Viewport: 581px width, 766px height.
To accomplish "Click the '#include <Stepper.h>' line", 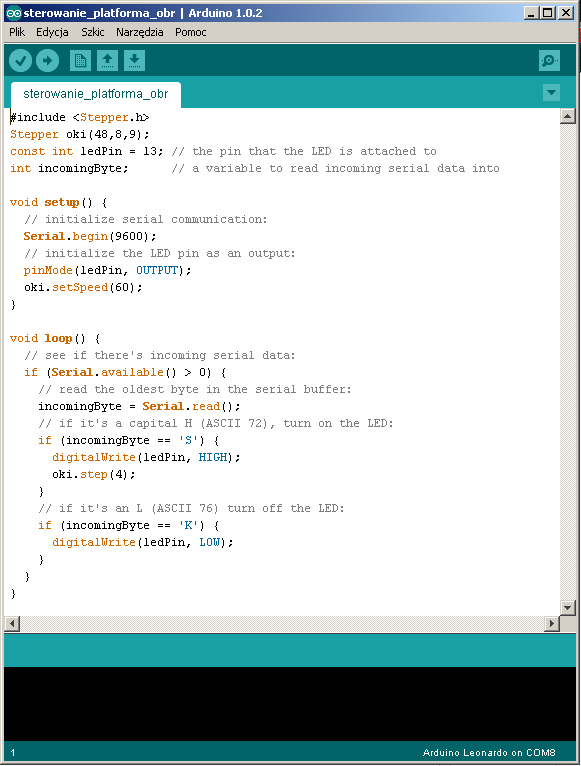I will click(80, 117).
